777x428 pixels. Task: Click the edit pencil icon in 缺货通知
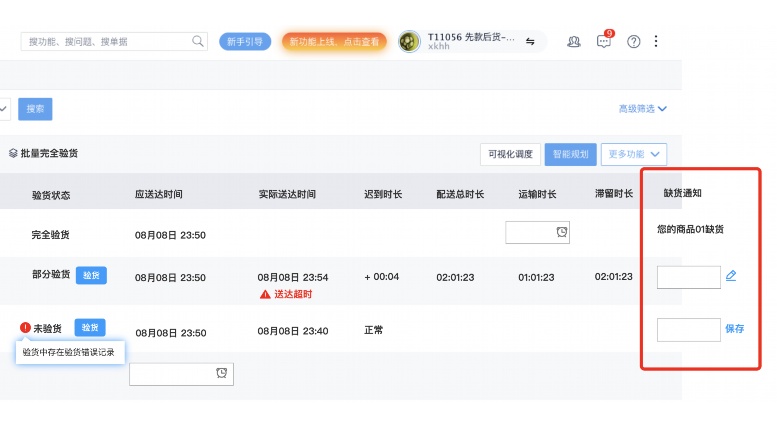[x=731, y=276]
